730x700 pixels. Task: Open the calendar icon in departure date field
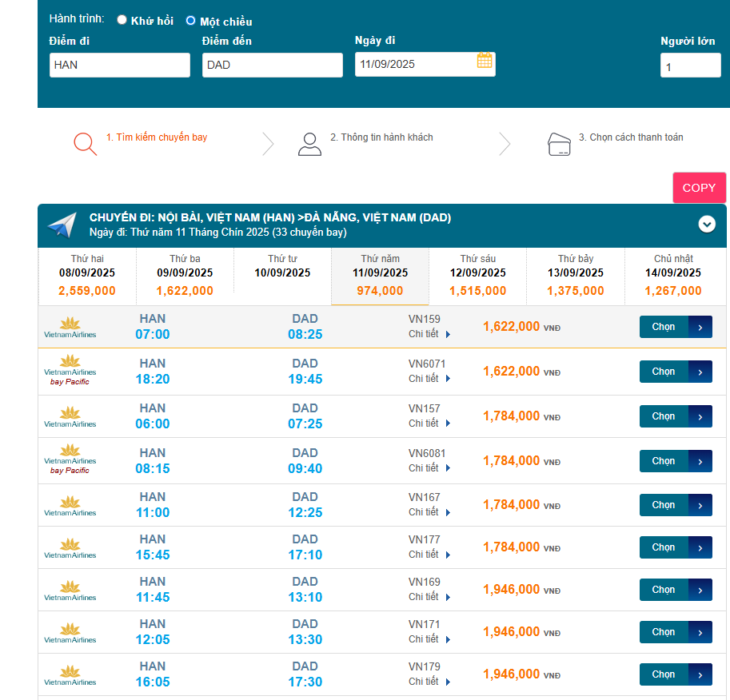point(485,61)
